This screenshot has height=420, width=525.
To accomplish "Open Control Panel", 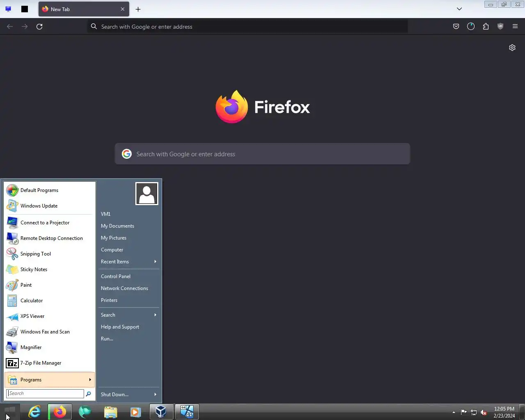I will 129,276.
